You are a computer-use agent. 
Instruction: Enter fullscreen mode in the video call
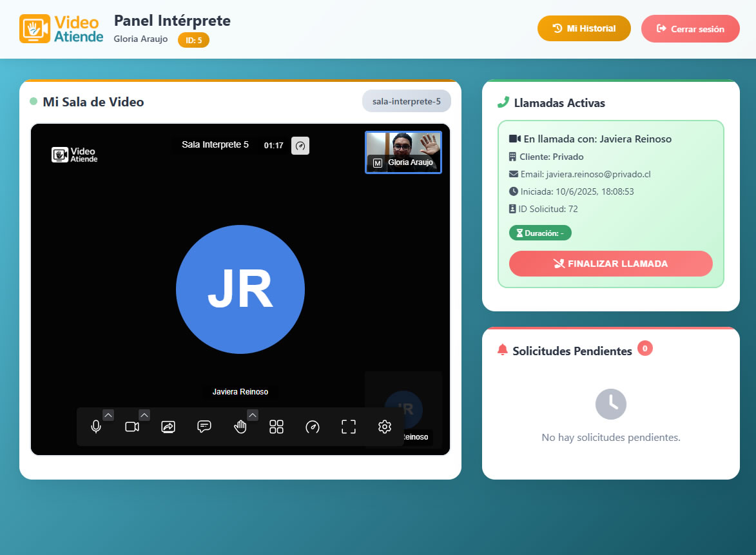pyautogui.click(x=348, y=426)
